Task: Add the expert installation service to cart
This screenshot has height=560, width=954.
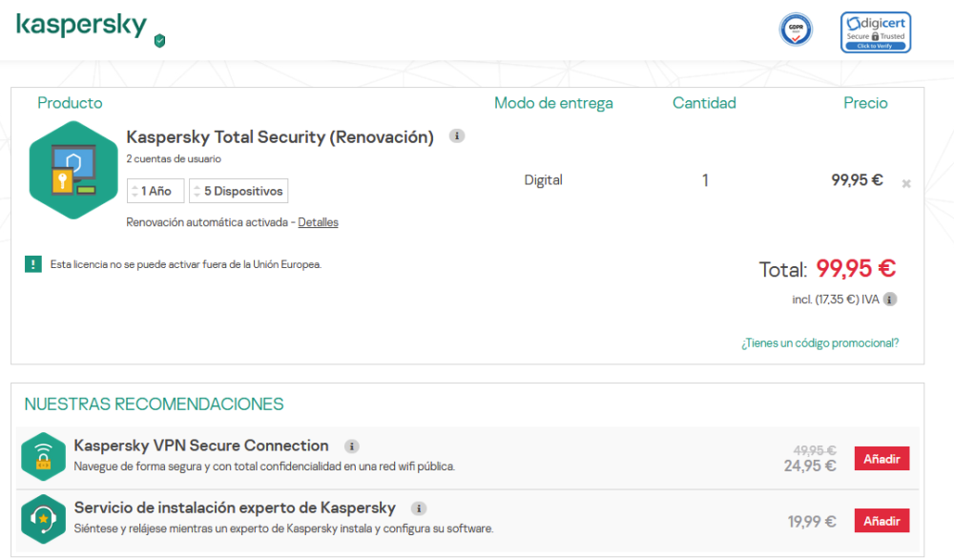Action: click(x=881, y=521)
